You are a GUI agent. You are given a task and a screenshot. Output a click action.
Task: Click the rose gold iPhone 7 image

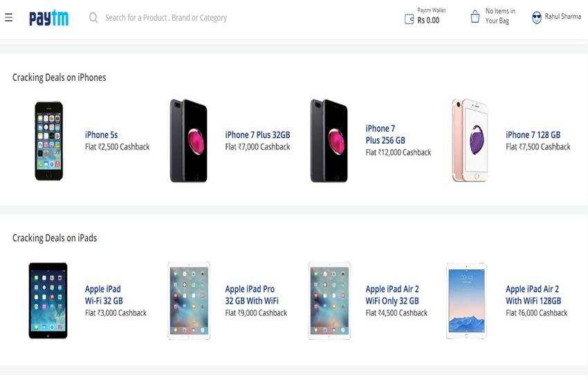(x=470, y=140)
